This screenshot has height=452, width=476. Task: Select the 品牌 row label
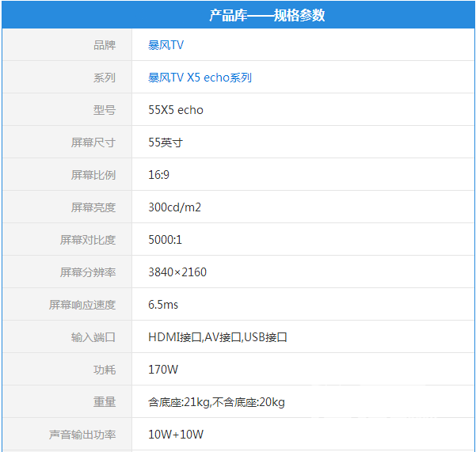(105, 45)
